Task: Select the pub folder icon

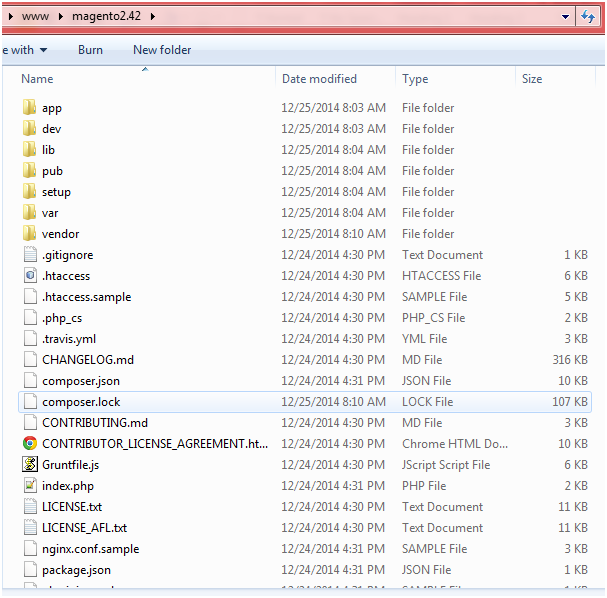Action: (x=30, y=171)
